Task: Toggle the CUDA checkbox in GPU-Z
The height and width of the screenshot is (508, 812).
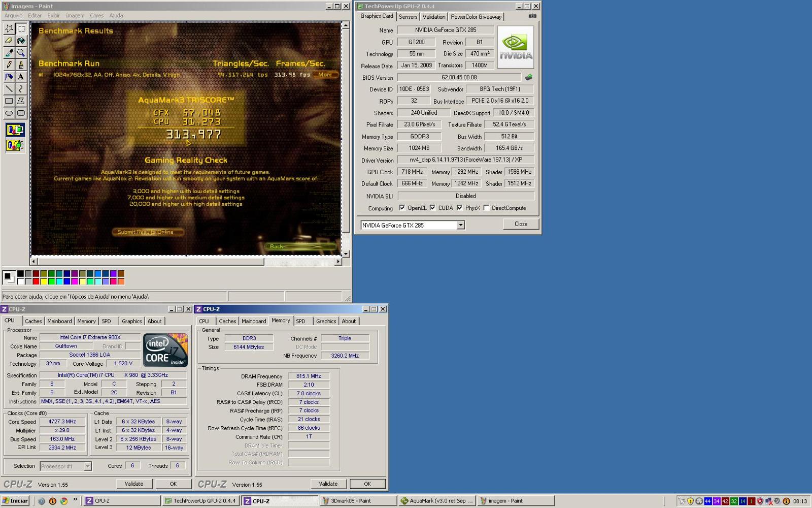Action: [x=432, y=208]
